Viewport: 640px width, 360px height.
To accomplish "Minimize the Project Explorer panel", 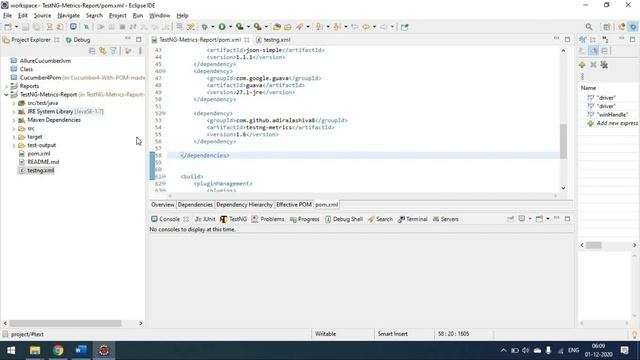I will coord(128,39).
